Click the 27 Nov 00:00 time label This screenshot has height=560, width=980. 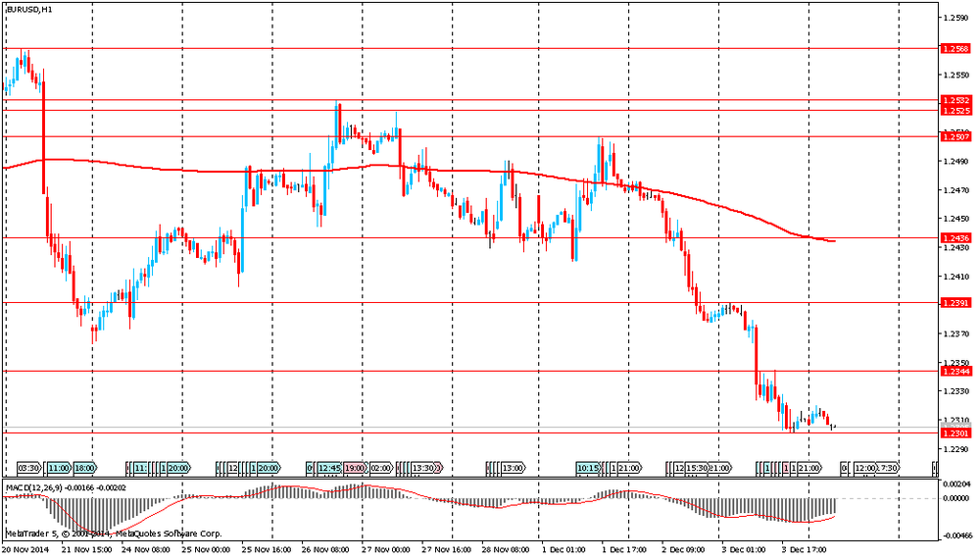[x=385, y=550]
